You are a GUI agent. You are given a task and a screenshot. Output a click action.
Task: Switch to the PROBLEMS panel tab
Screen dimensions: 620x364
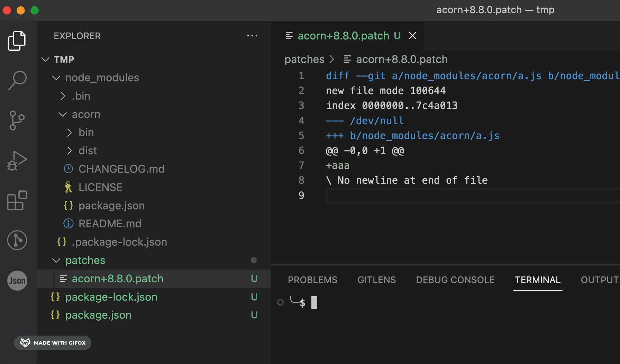pos(312,280)
